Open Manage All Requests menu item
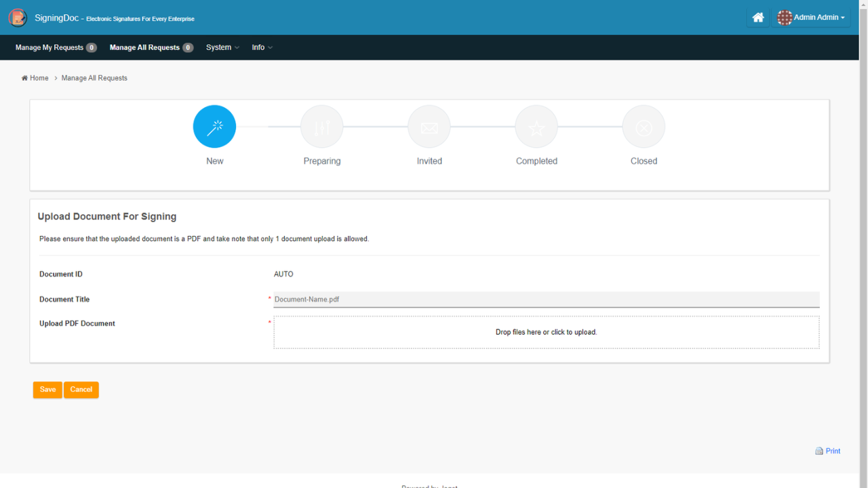The width and height of the screenshot is (868, 488). tap(144, 47)
